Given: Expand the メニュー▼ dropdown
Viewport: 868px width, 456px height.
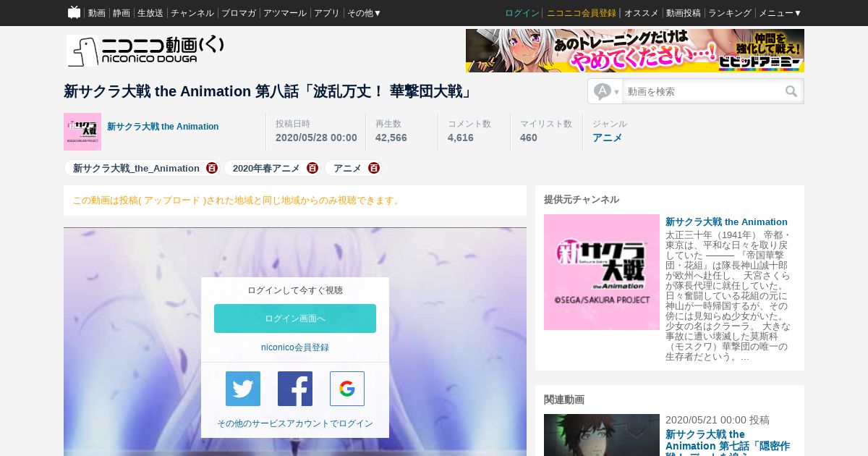Looking at the screenshot, I should click(x=780, y=13).
